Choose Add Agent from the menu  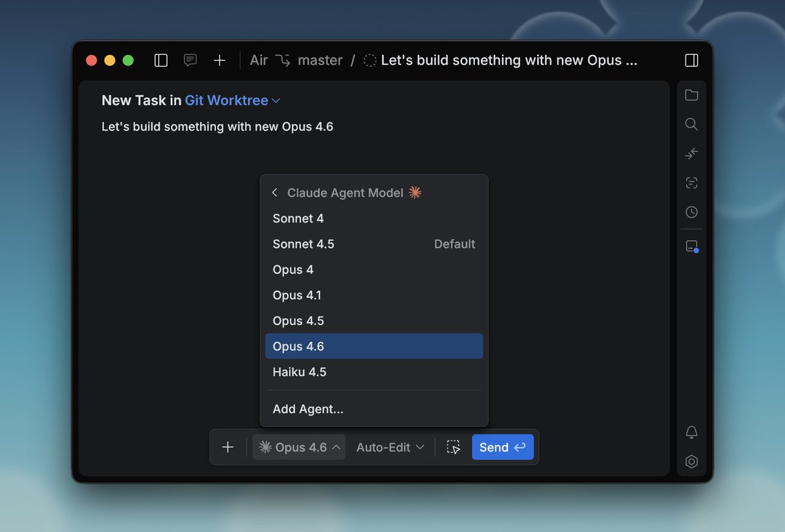click(308, 408)
